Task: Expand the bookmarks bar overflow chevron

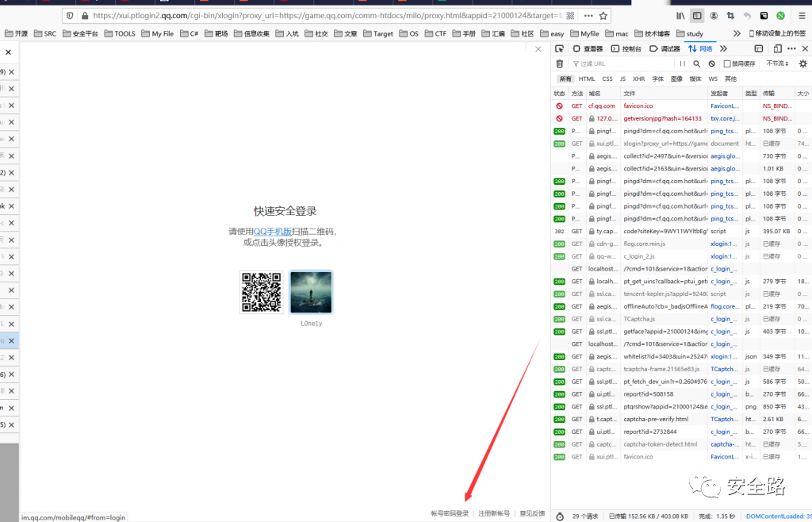Action: point(737,34)
